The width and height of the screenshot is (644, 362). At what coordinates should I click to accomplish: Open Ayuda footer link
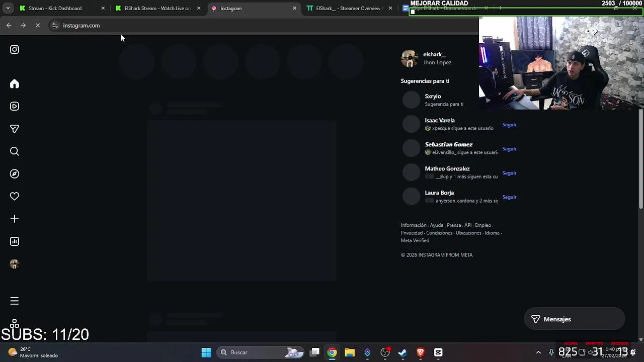click(437, 225)
